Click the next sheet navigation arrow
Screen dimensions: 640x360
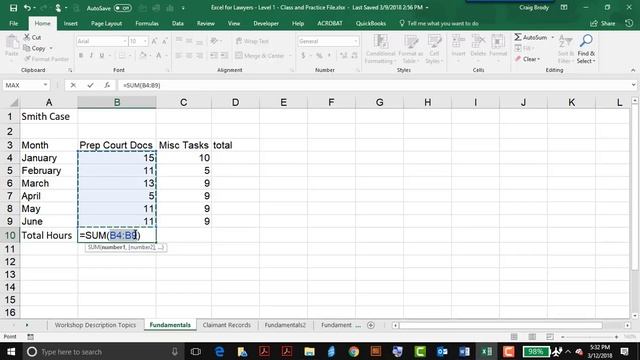point(27,325)
